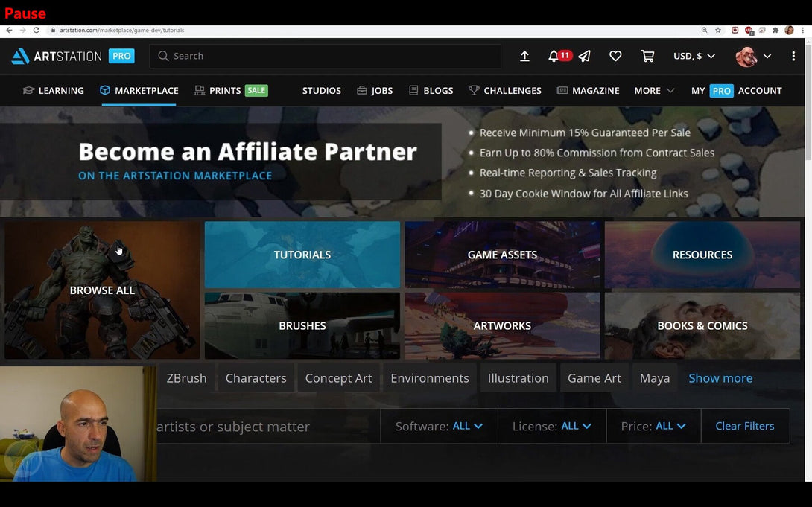Show more category tags

point(720,378)
